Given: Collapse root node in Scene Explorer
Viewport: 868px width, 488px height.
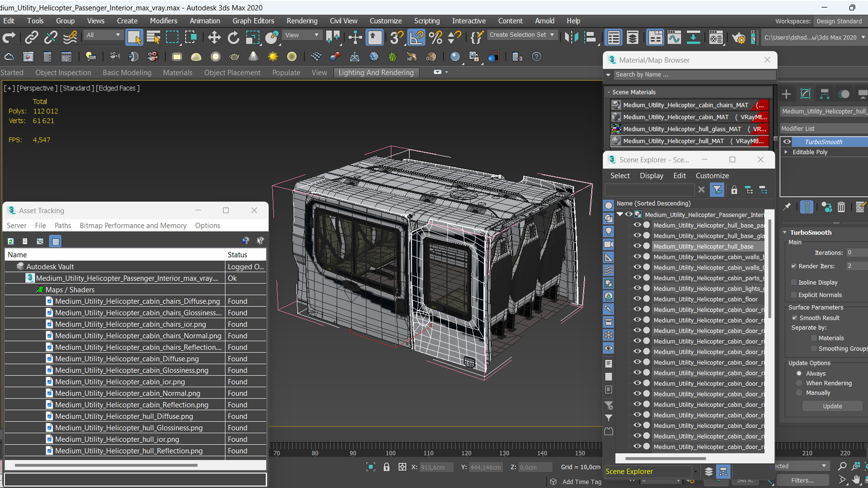Looking at the screenshot, I should click(x=620, y=214).
